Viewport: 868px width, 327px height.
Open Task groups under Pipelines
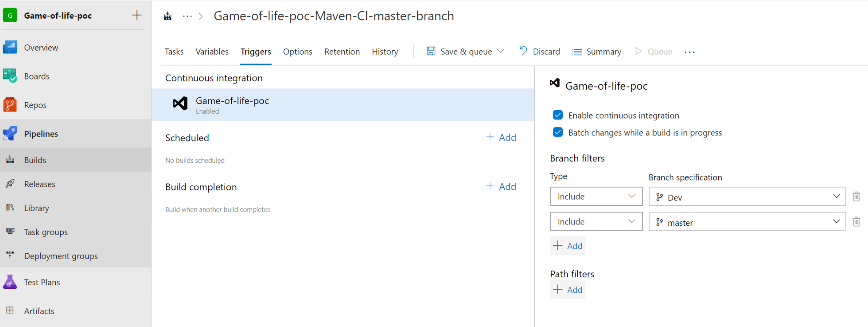[x=75, y=232]
